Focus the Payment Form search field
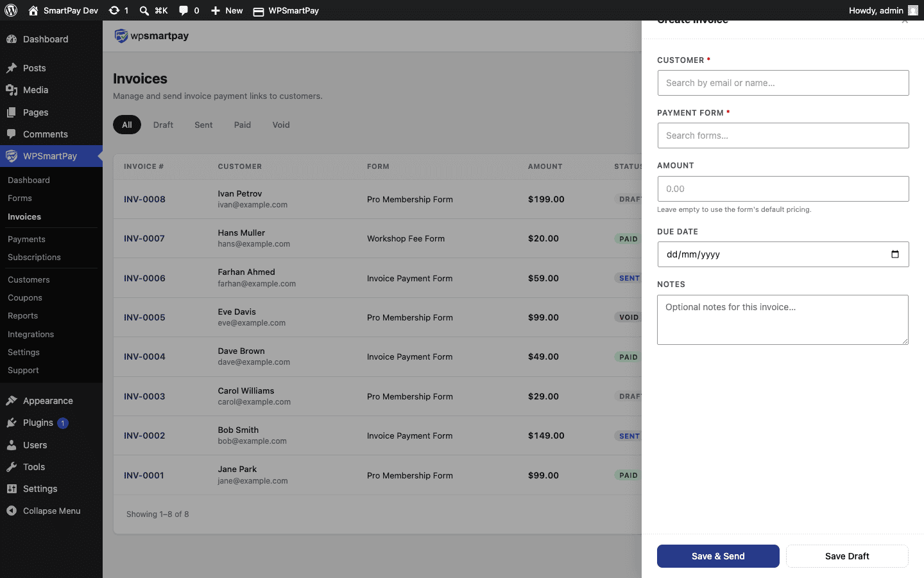 [x=783, y=136]
